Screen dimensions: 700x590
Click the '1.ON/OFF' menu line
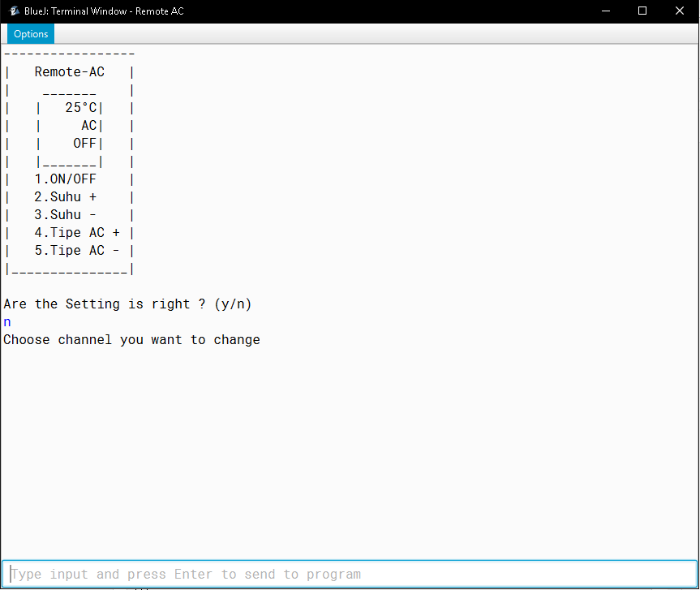click(65, 179)
